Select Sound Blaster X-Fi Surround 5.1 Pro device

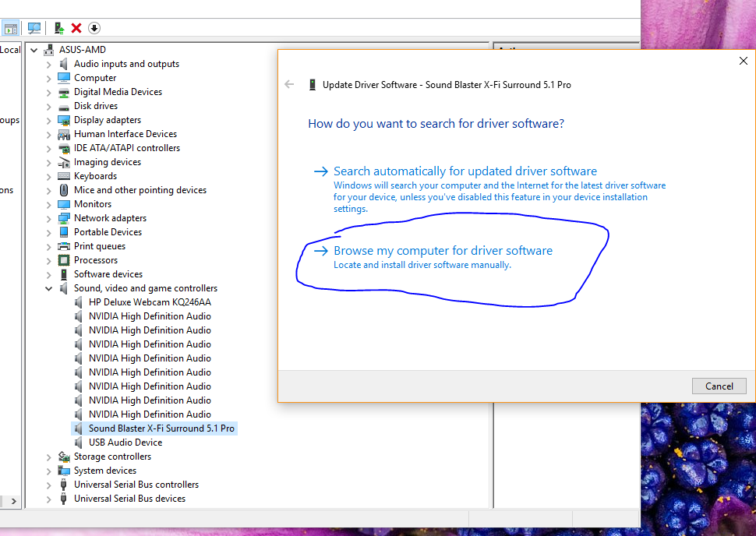click(x=161, y=428)
